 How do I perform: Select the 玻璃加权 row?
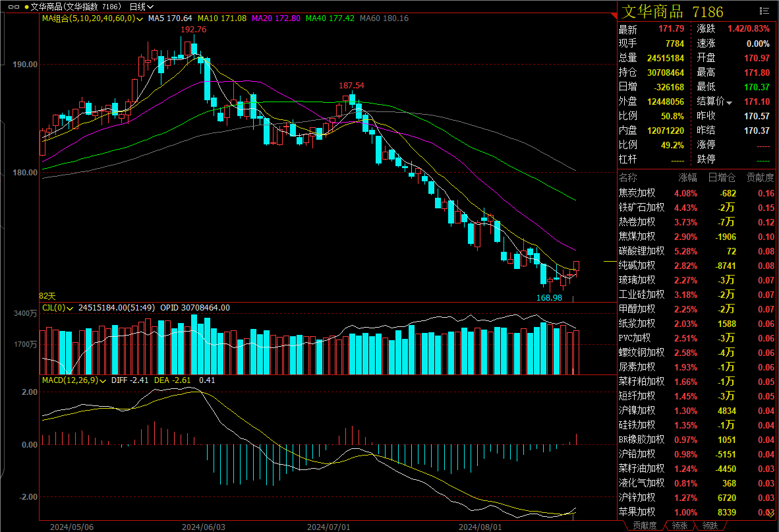[697, 280]
